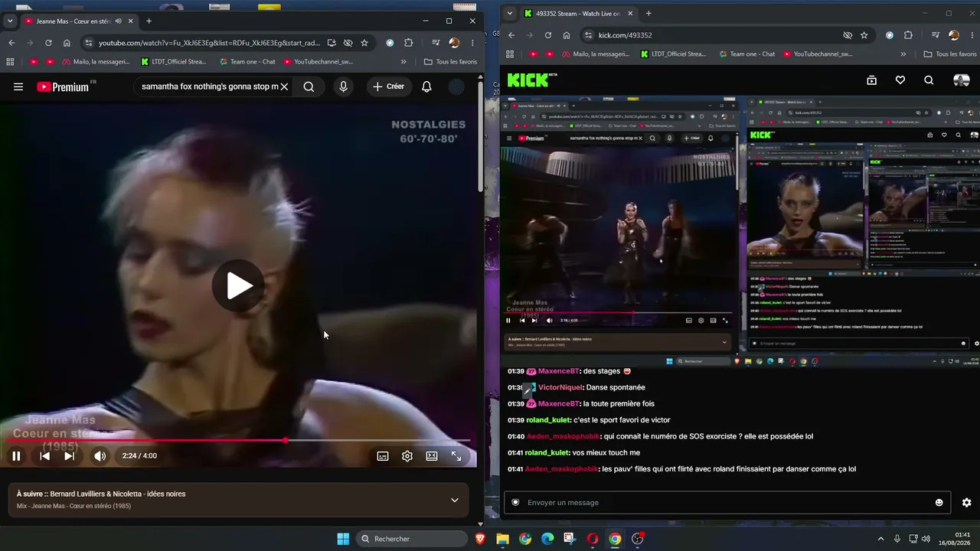Install the YouTube app from the address bar
The image size is (980, 551).
click(332, 43)
